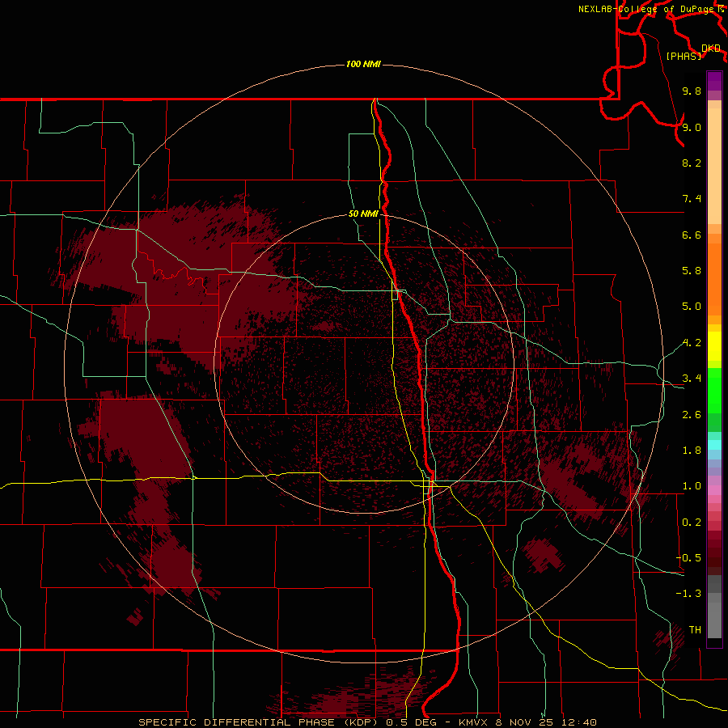Click the 5.0 scale value

(692, 307)
